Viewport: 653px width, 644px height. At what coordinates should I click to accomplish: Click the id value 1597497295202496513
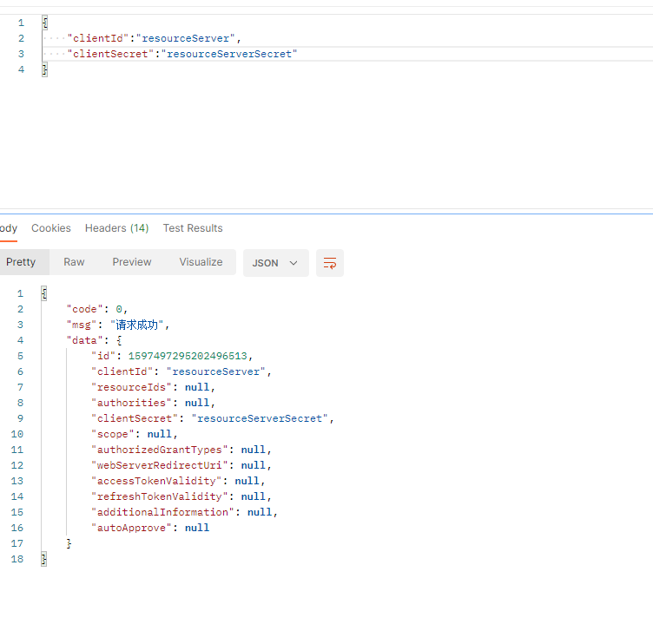click(x=188, y=356)
